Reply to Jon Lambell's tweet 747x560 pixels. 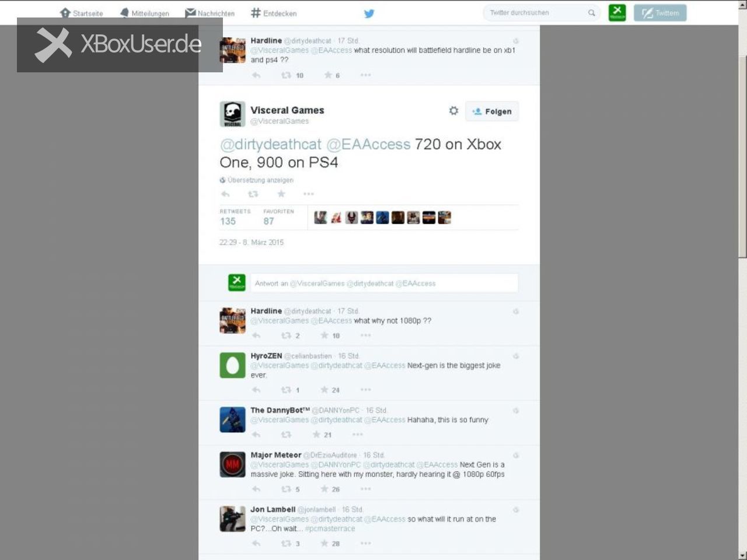point(256,543)
